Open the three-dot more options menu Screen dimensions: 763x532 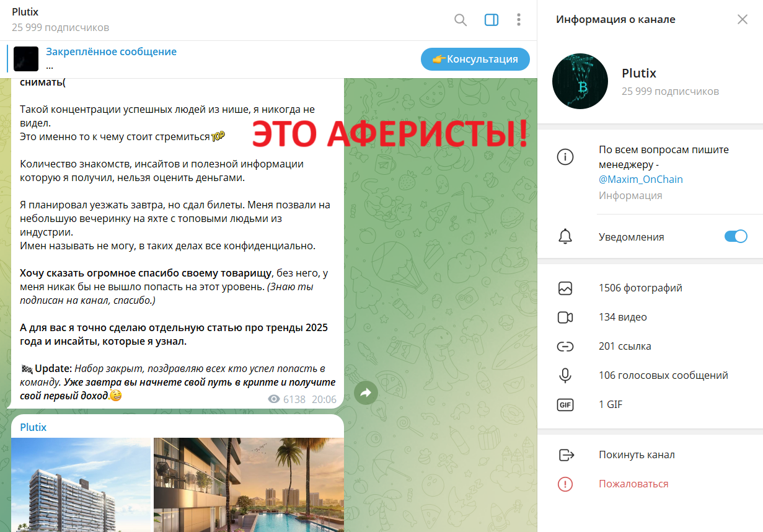(x=519, y=20)
